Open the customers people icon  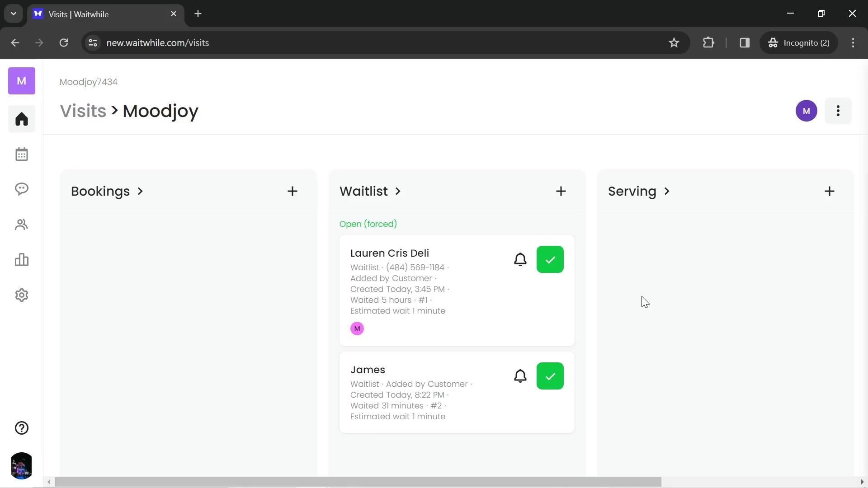point(21,225)
